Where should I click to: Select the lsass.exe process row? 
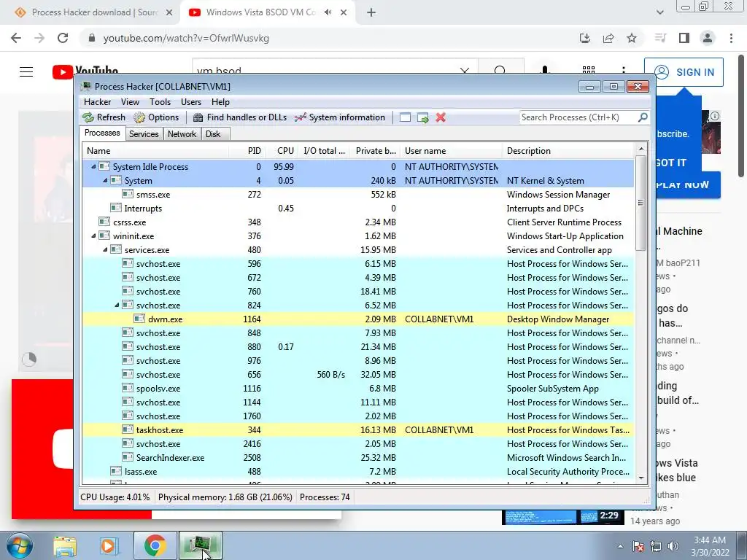click(x=358, y=472)
